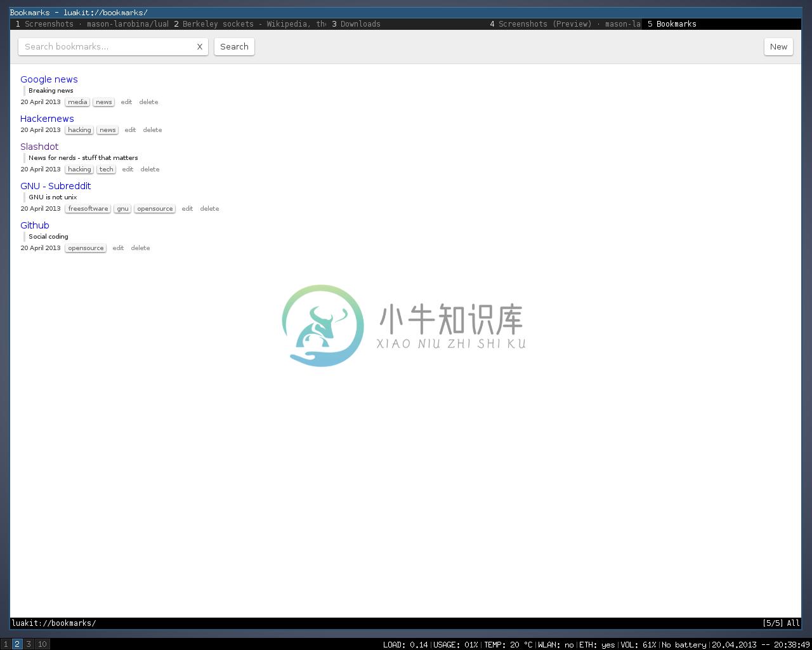Select the news tag on Google news
Viewport: 812px width, 650px height.
pyautogui.click(x=104, y=102)
